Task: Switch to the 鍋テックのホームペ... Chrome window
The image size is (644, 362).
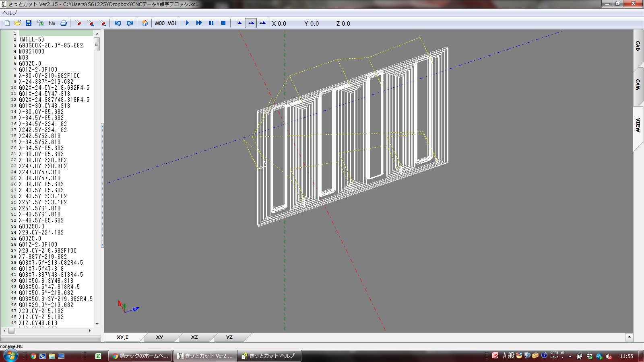Action: click(x=140, y=356)
